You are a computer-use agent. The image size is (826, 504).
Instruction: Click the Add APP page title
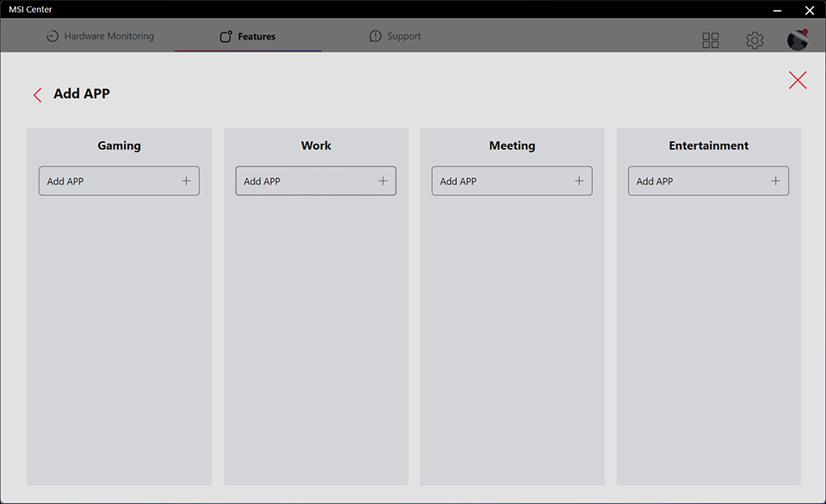tap(82, 94)
